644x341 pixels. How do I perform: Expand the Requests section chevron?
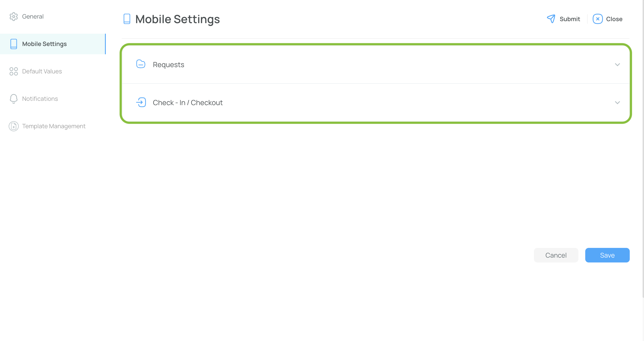(x=617, y=65)
